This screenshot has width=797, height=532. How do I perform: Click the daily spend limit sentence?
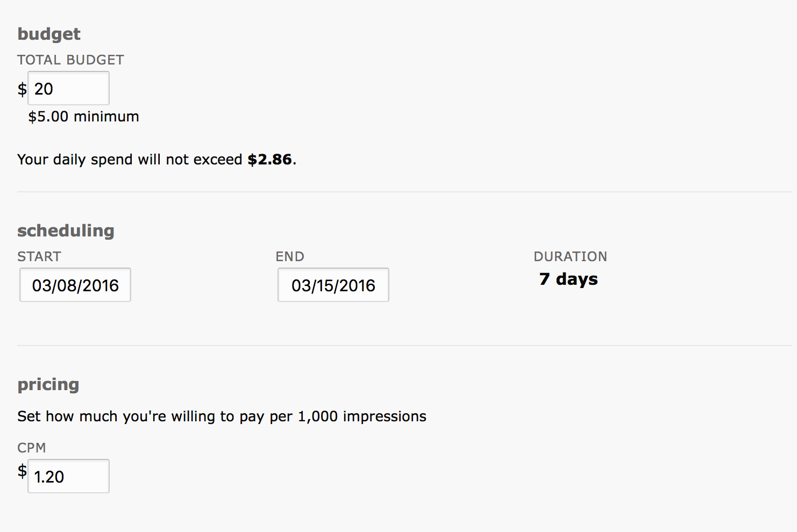pyautogui.click(x=156, y=160)
